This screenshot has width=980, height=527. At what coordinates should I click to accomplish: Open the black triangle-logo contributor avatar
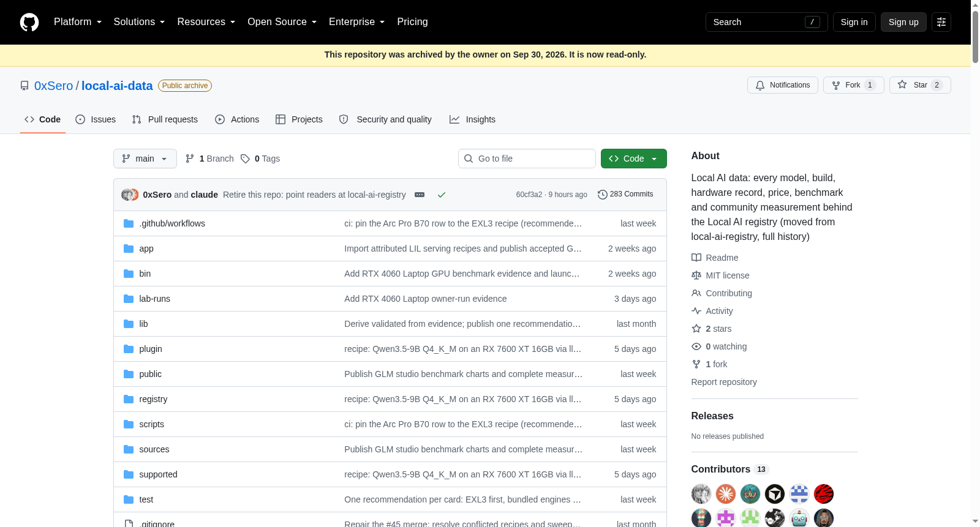tap(775, 494)
